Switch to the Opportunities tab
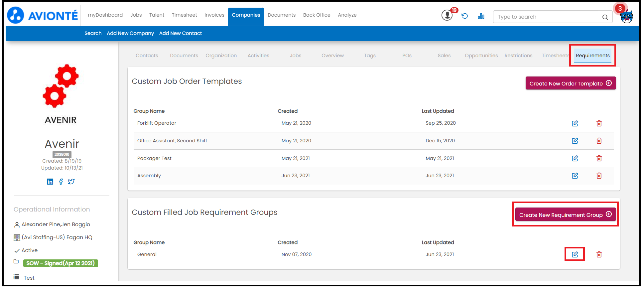Screen dimensions: 644x291 (x=481, y=56)
